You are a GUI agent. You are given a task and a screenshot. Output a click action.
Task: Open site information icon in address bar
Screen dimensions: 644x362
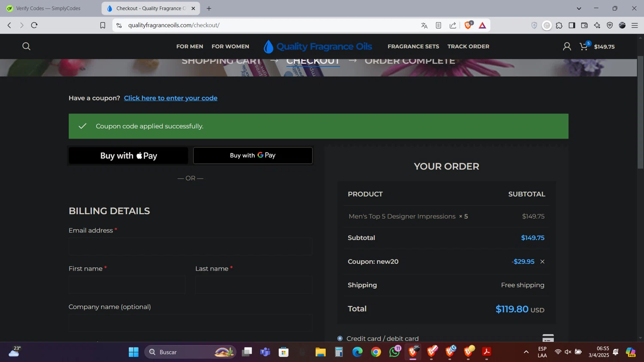pos(119,25)
